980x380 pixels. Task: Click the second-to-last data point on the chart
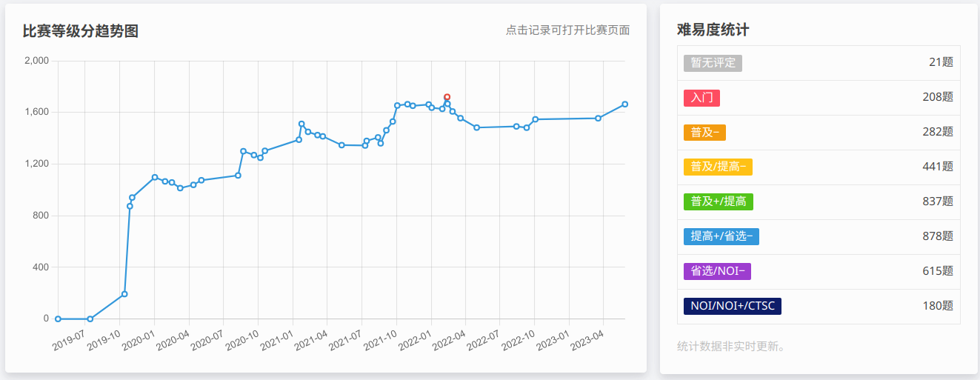coord(598,118)
